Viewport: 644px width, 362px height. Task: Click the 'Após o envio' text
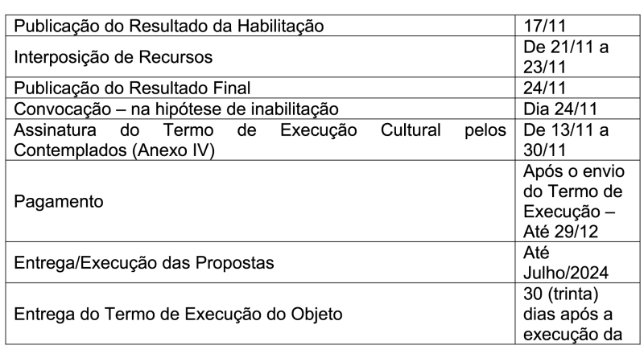(x=572, y=172)
